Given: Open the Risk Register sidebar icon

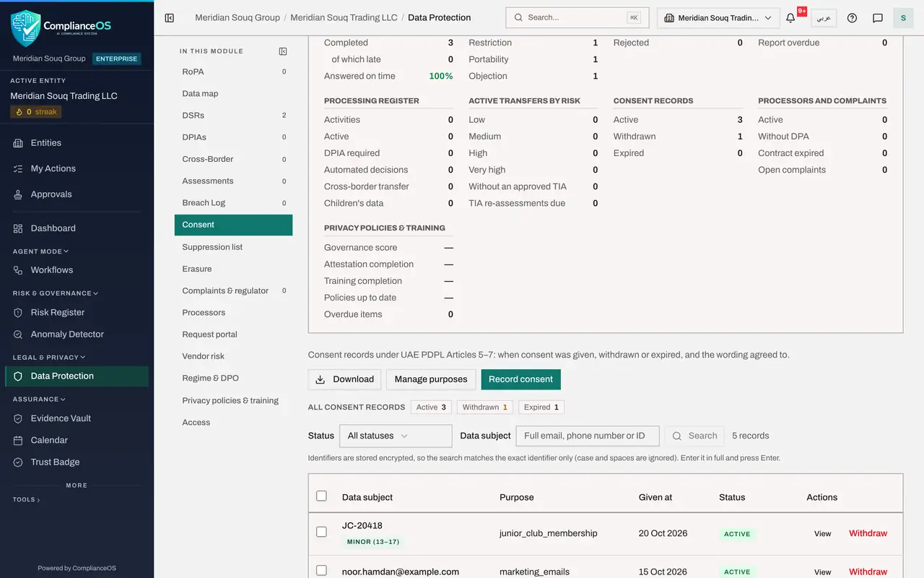Looking at the screenshot, I should point(18,313).
